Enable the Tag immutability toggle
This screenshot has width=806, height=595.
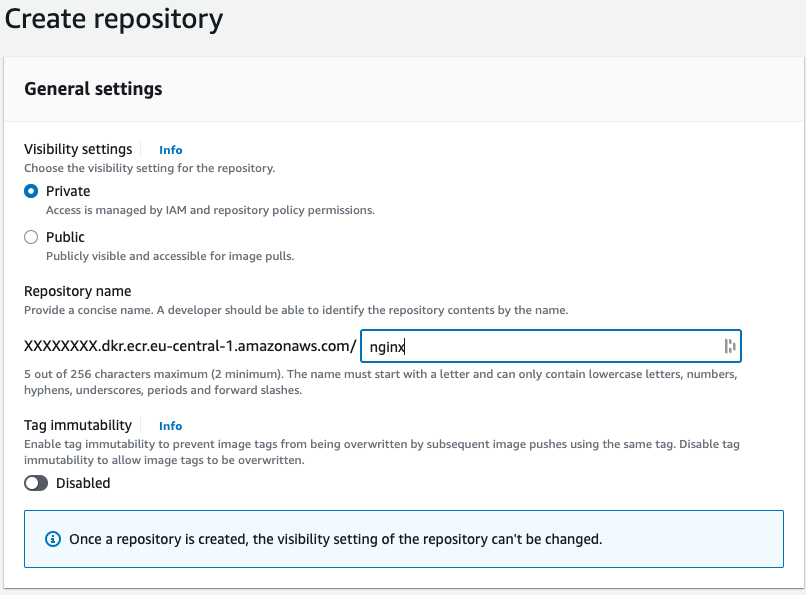tap(35, 483)
